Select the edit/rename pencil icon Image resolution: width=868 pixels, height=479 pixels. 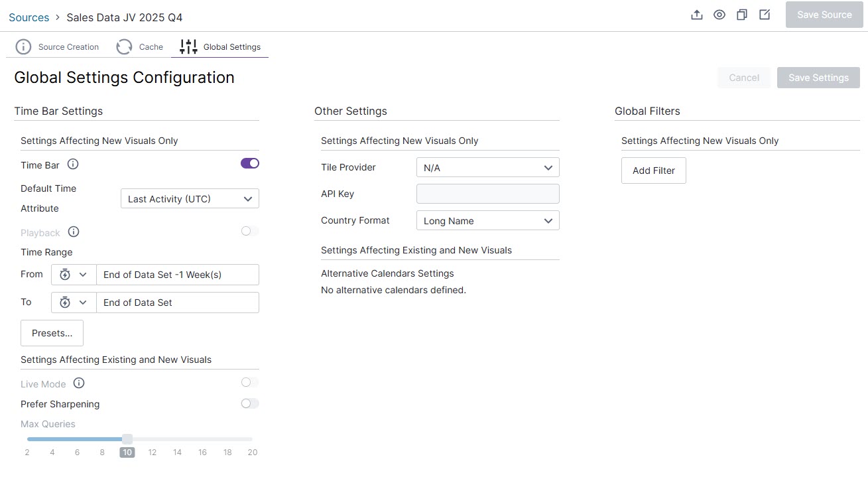coord(764,14)
